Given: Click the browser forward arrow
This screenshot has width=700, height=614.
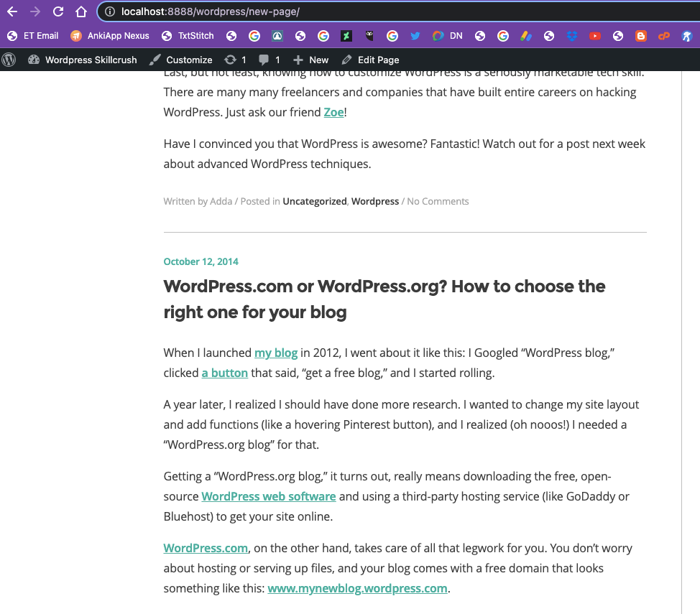Looking at the screenshot, I should (x=34, y=11).
